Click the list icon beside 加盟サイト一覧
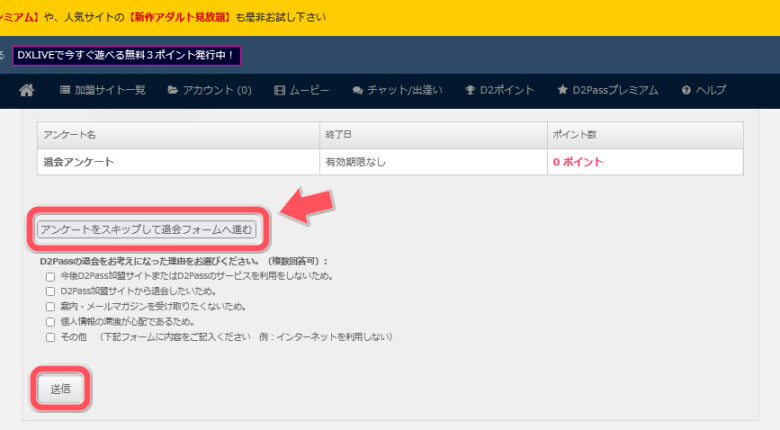Viewport: 780px width, 430px height. point(66,90)
